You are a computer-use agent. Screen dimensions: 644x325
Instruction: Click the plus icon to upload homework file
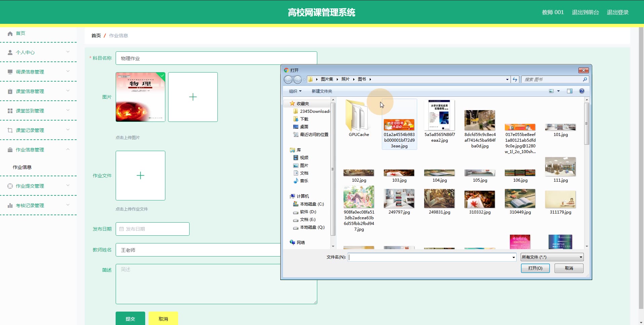[x=140, y=176]
